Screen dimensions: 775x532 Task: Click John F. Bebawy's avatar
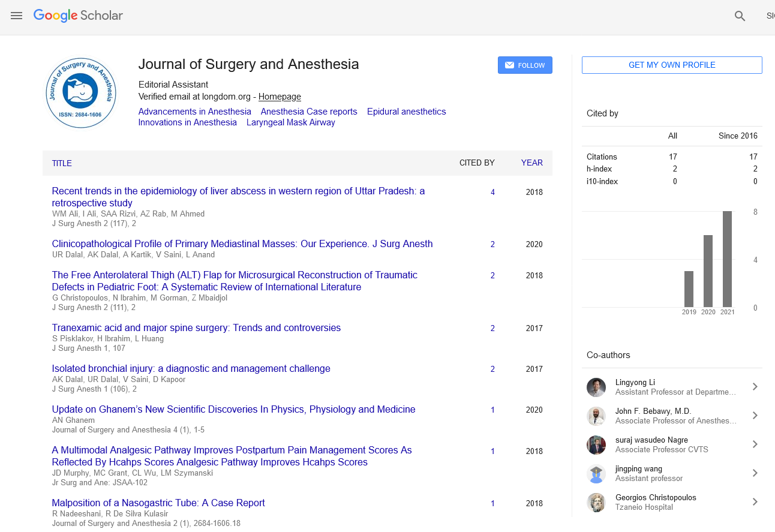click(596, 416)
